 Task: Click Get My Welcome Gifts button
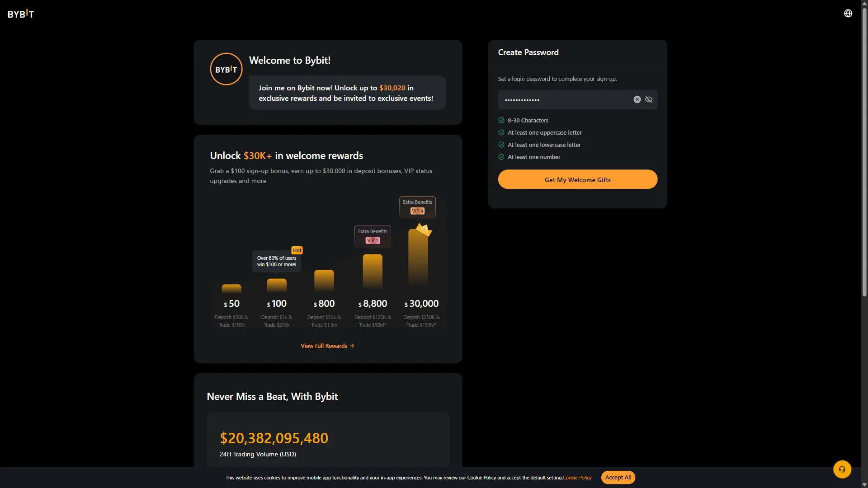point(578,179)
